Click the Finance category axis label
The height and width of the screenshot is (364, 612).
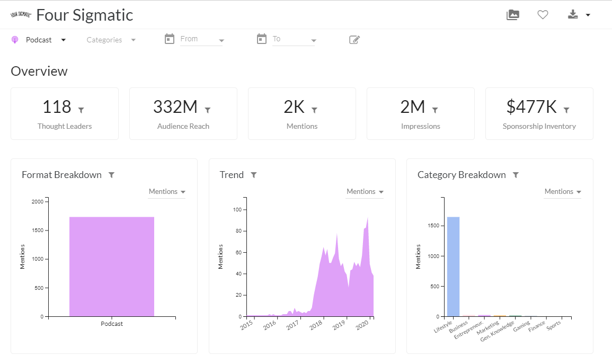[537, 326]
